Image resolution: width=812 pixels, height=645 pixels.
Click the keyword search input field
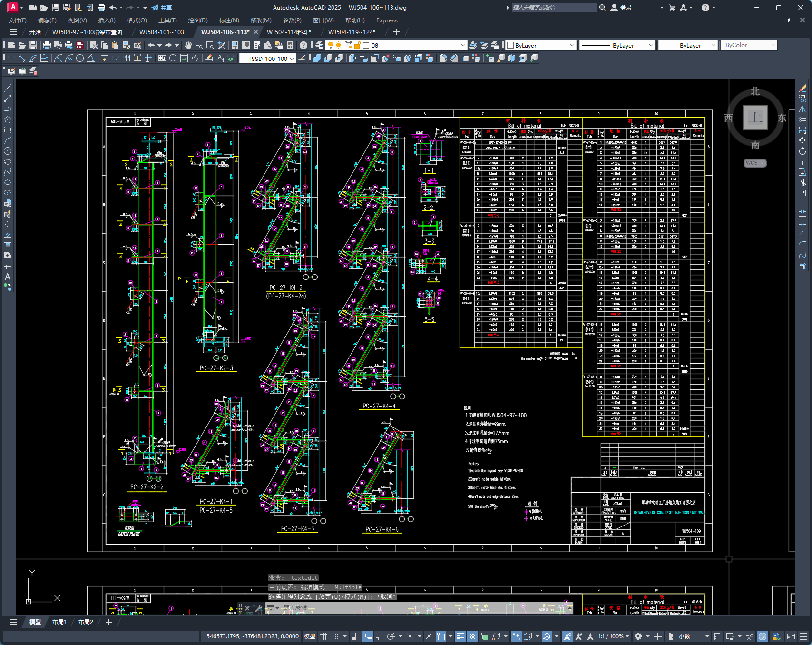(x=553, y=7)
